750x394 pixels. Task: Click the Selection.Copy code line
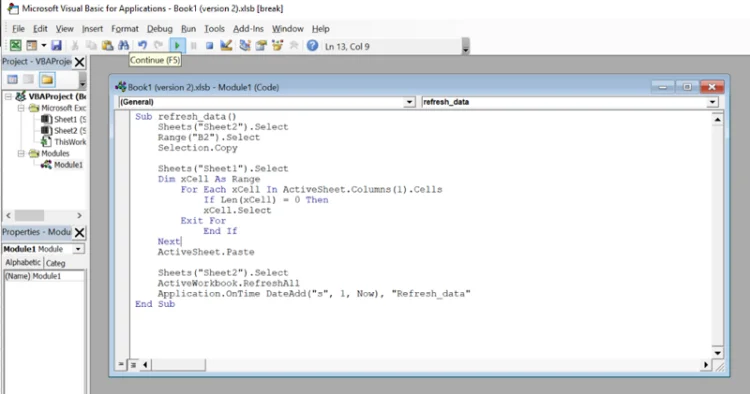[198, 148]
